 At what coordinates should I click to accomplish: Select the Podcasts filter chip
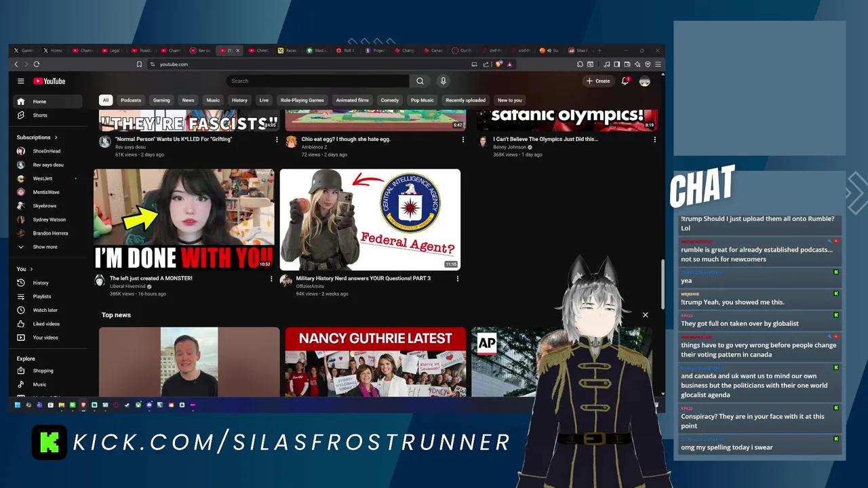131,100
